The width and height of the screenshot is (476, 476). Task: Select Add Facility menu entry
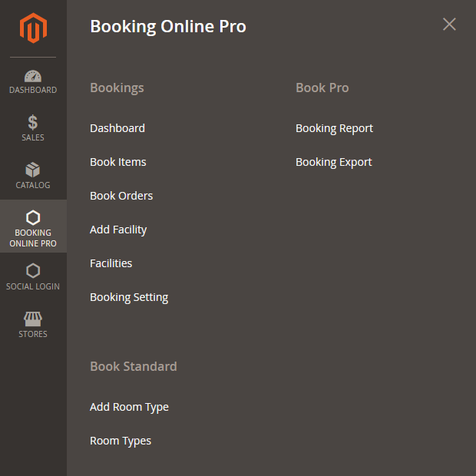coord(118,230)
